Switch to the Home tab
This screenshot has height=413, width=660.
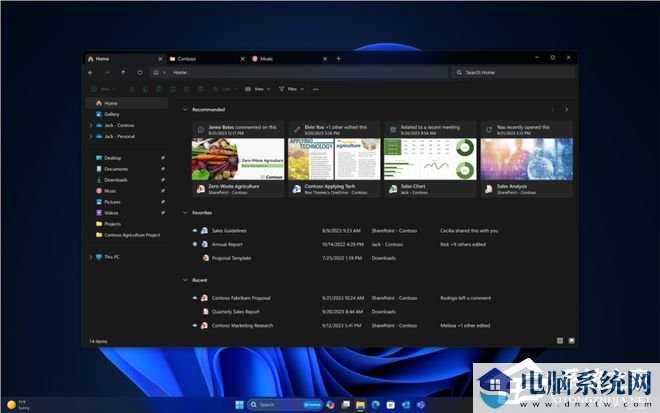point(125,59)
